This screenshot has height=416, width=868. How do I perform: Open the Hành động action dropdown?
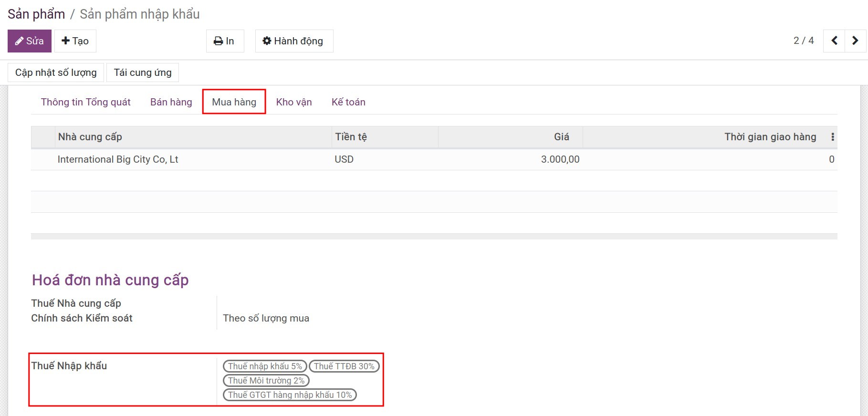[293, 41]
